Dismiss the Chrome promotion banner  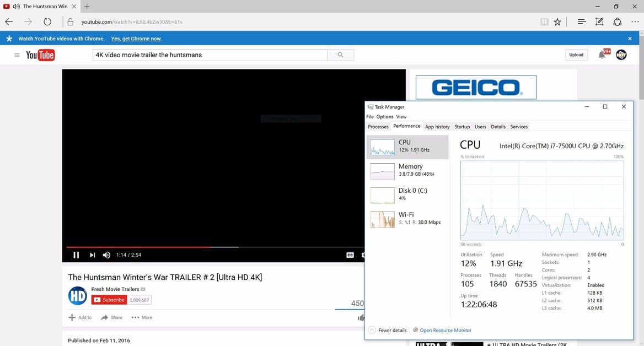point(630,39)
